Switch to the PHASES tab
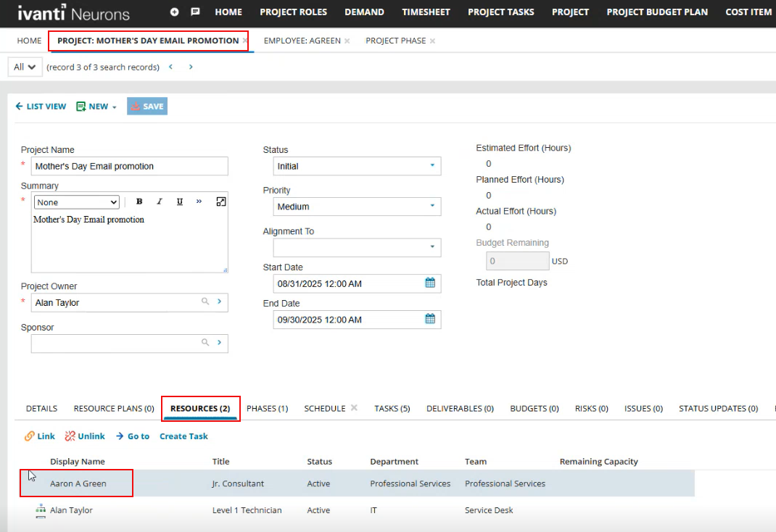Viewport: 776px width, 532px height. pos(267,408)
